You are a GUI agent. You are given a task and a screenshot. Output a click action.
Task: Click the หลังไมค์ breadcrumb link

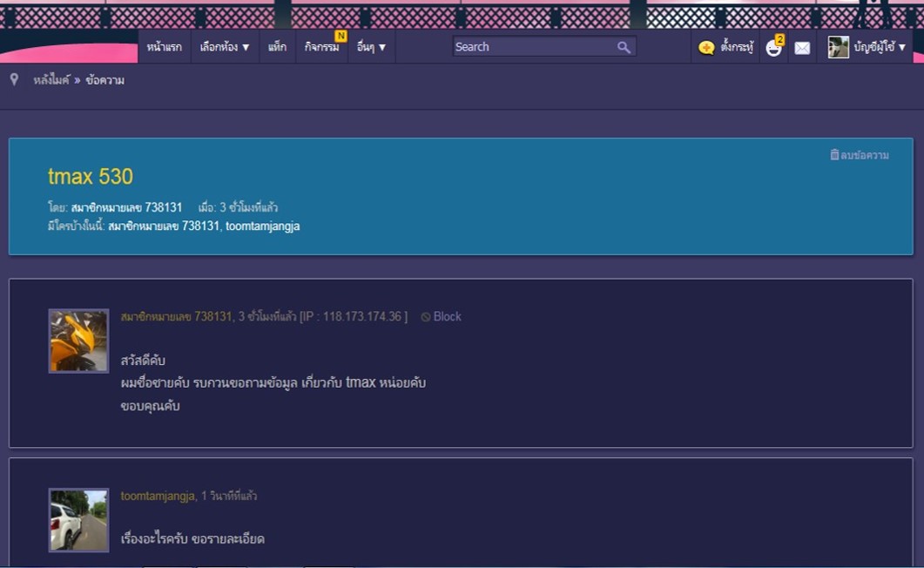[x=51, y=80]
